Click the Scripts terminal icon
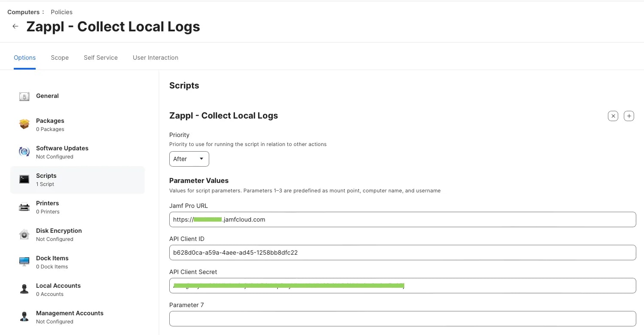 point(24,179)
